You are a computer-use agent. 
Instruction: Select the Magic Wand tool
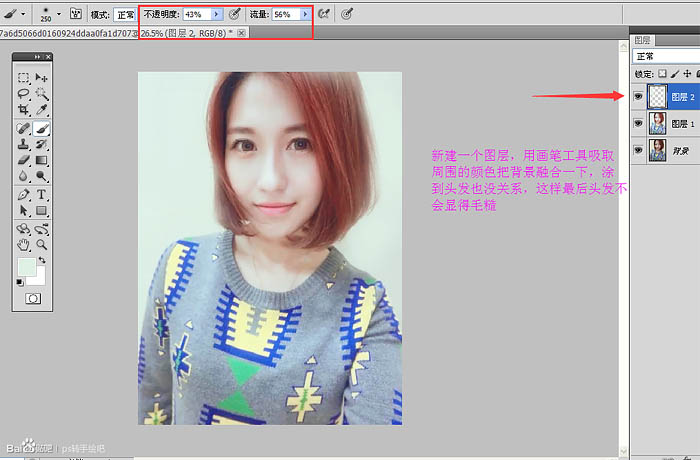coord(42,94)
